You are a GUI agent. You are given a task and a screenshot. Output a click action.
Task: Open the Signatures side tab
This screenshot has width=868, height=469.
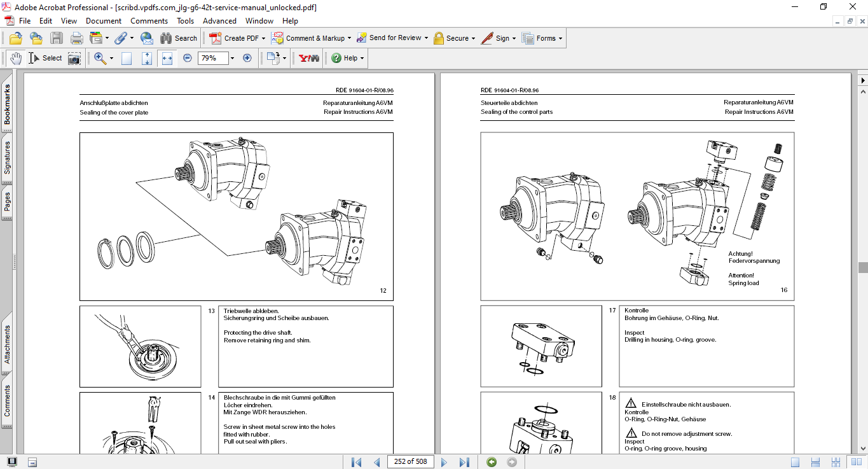pyautogui.click(x=7, y=158)
